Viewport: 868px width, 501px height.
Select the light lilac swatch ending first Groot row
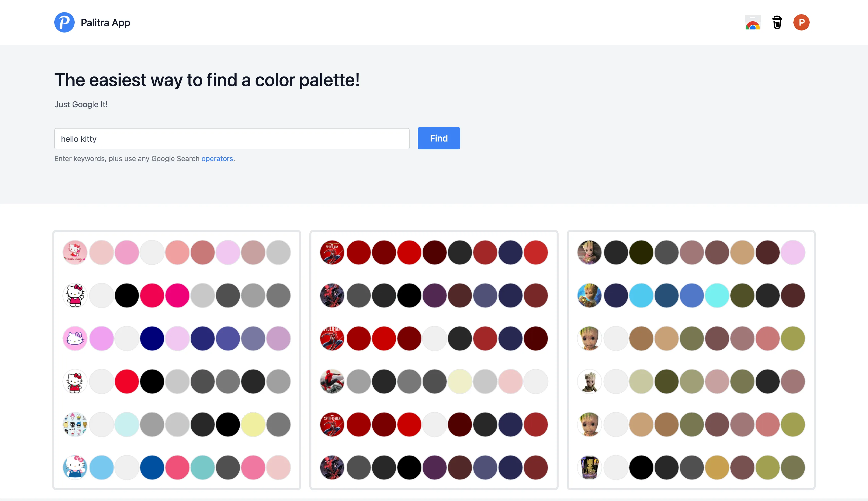point(793,252)
